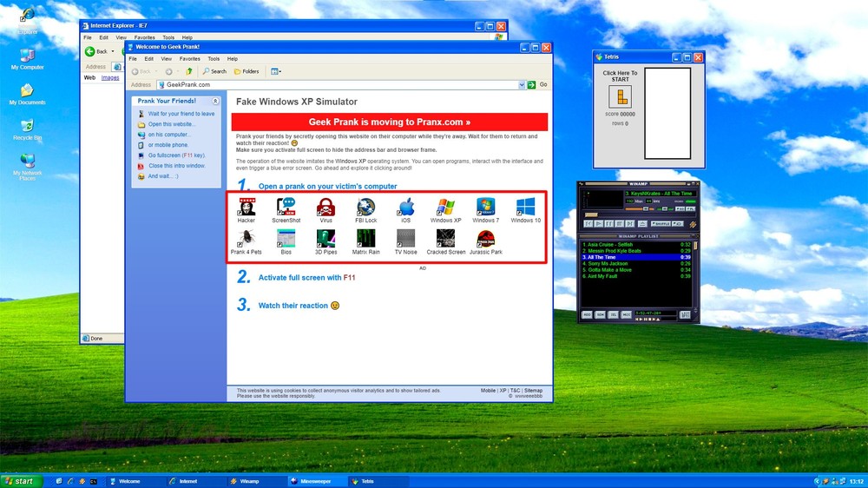Open the ScreenShot prank icon
Screen dimensions: 868x488
[286, 210]
